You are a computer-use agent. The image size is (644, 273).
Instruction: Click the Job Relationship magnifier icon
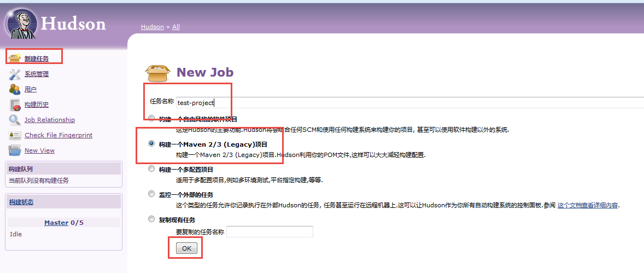[x=15, y=120]
